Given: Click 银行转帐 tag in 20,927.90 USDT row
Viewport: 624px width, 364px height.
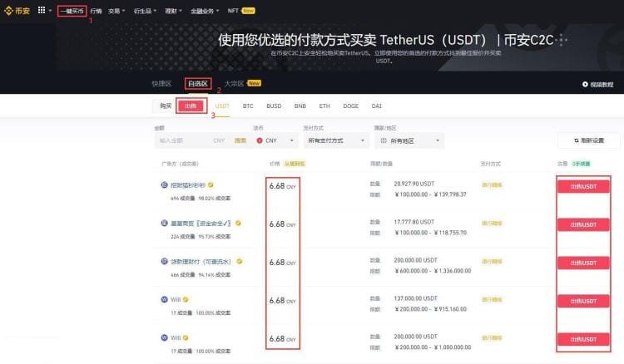Looking at the screenshot, I should (x=492, y=185).
